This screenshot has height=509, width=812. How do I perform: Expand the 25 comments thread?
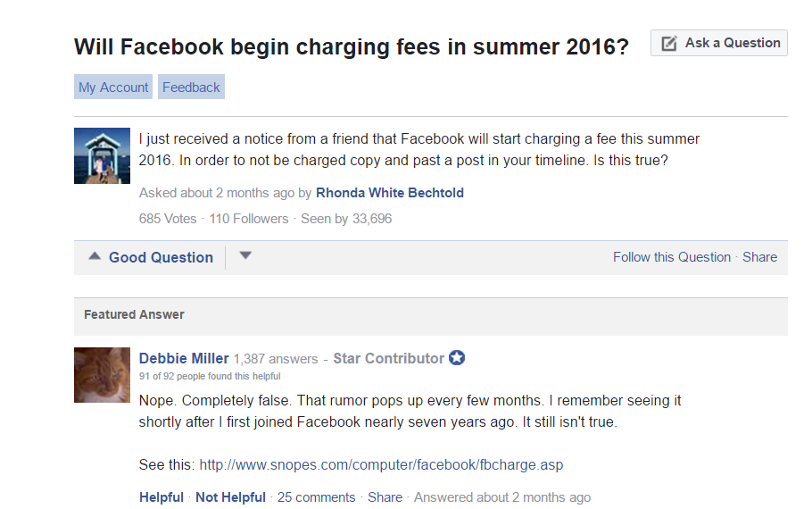point(316,497)
